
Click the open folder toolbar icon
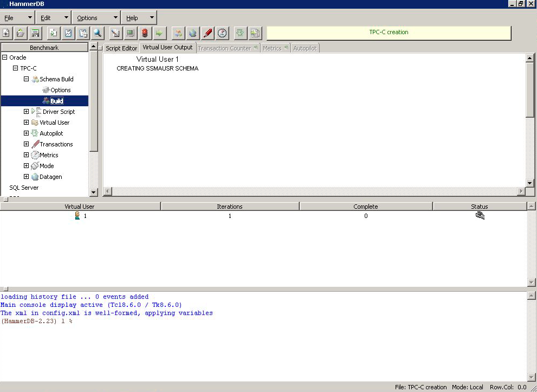coord(21,33)
